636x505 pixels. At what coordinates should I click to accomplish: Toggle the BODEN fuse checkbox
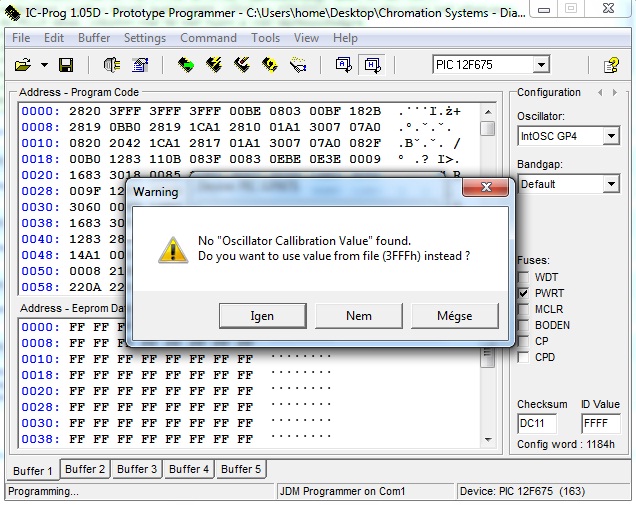(523, 325)
